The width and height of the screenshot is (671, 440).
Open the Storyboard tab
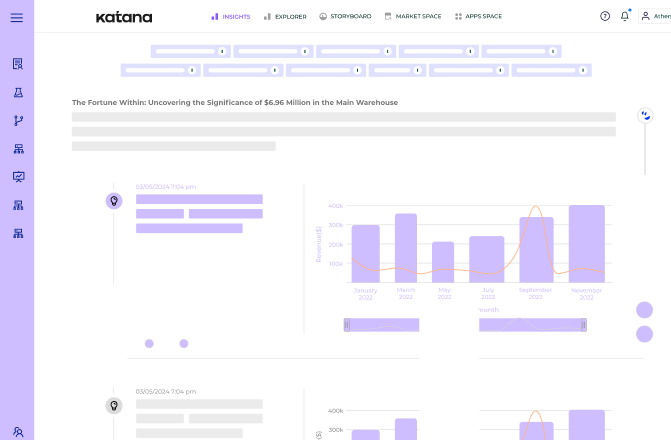(x=346, y=17)
